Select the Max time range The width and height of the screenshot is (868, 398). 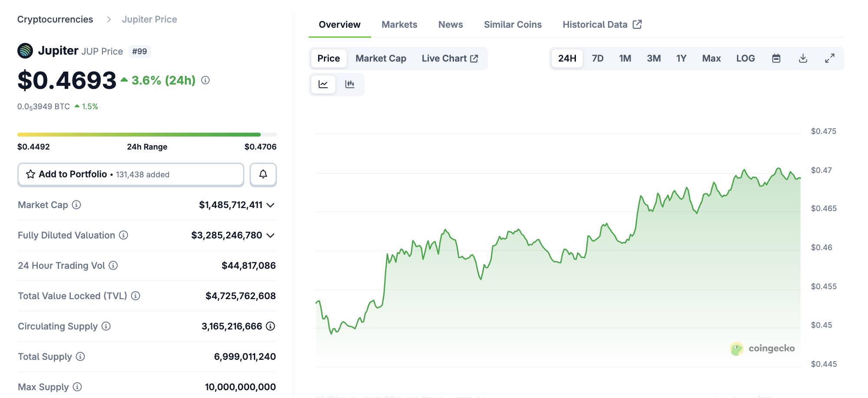tap(711, 59)
